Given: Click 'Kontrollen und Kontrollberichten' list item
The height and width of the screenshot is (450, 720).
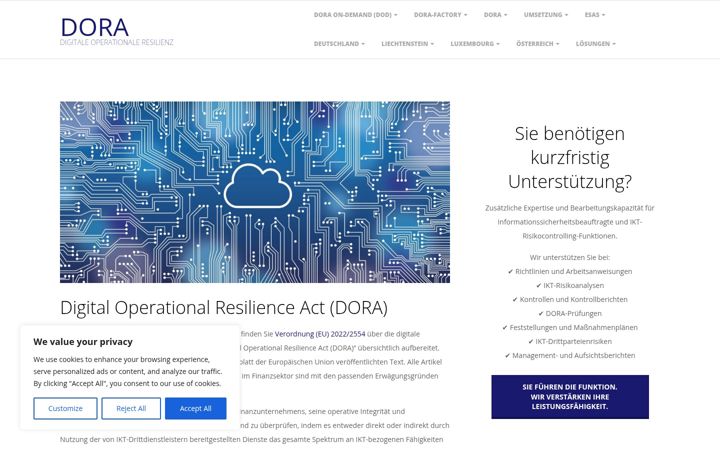Looking at the screenshot, I should point(570,299).
